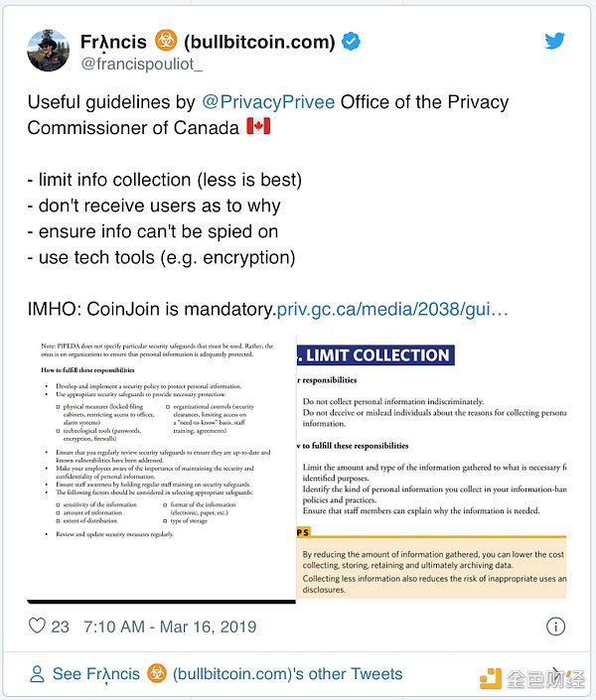The height and width of the screenshot is (700, 596).
Task: Select See Francis's other Tweets
Action: [x=227, y=674]
